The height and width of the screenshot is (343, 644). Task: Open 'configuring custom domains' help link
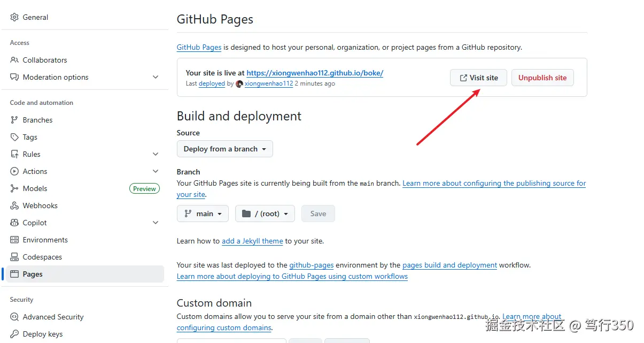click(x=224, y=327)
